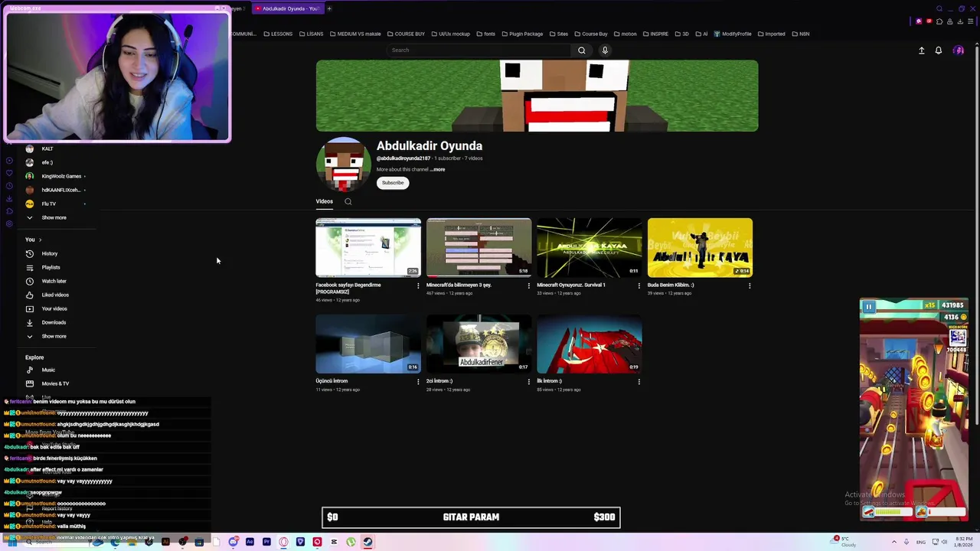The image size is (980, 551).
Task: Open more options for Facebook sayfayı video
Action: point(418,285)
